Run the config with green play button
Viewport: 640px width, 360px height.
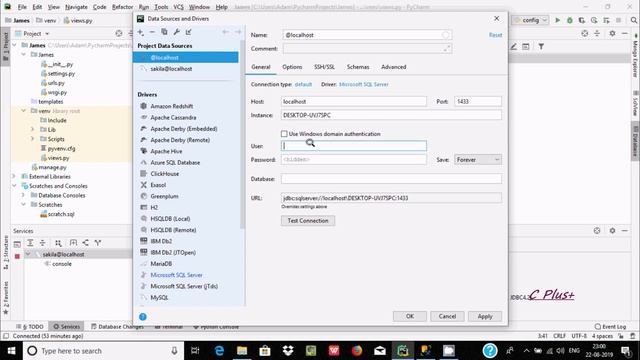pyautogui.click(x=557, y=20)
